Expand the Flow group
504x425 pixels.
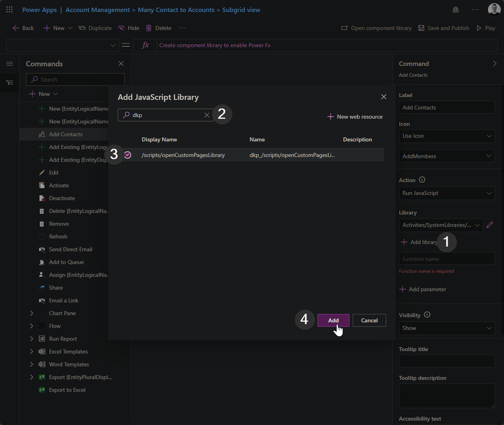click(32, 326)
